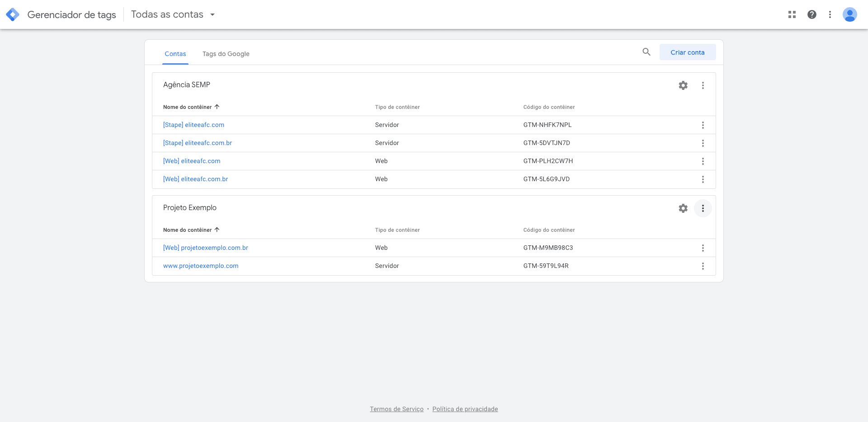Screen dimensions: 868x422
Task: Click the Projeto Exemplo account name
Action: pyautogui.click(x=190, y=207)
